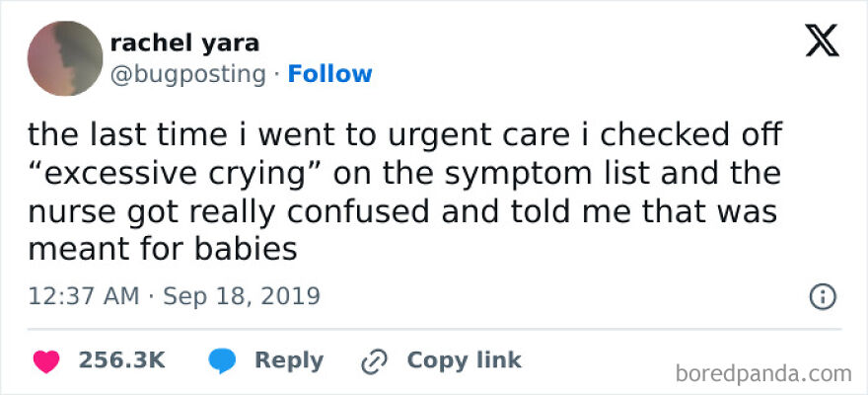The height and width of the screenshot is (395, 868).
Task: Click the blue reply speech bubble icon
Action: click(x=221, y=360)
